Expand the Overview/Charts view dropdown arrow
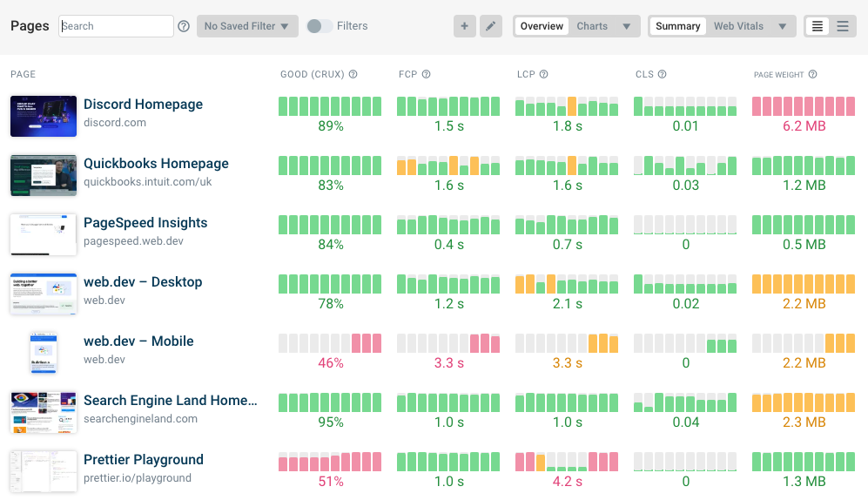The width and height of the screenshot is (868, 500). coord(627,26)
